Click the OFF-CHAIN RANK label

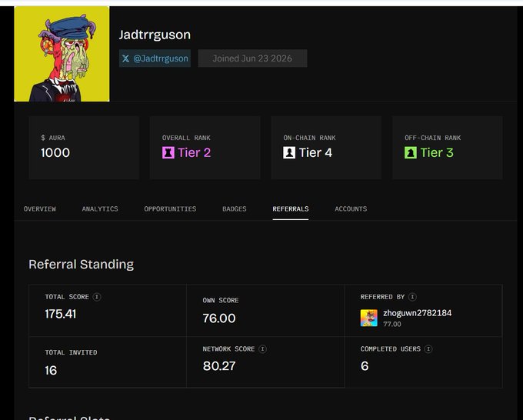[x=432, y=138]
